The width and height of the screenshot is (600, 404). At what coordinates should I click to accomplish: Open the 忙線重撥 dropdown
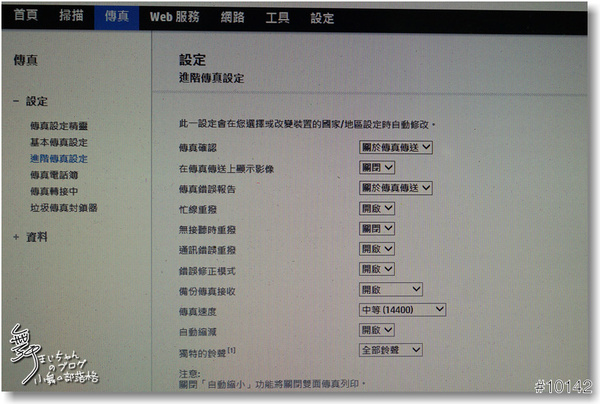tap(377, 209)
